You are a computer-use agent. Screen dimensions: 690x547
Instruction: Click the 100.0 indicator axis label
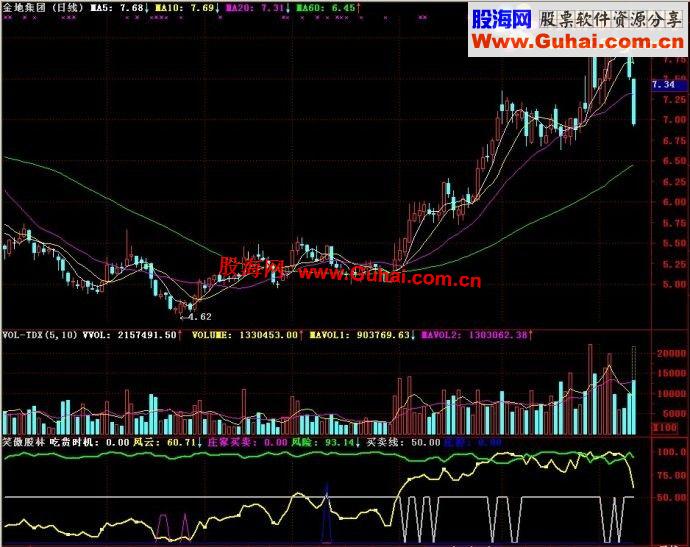pyautogui.click(x=671, y=452)
